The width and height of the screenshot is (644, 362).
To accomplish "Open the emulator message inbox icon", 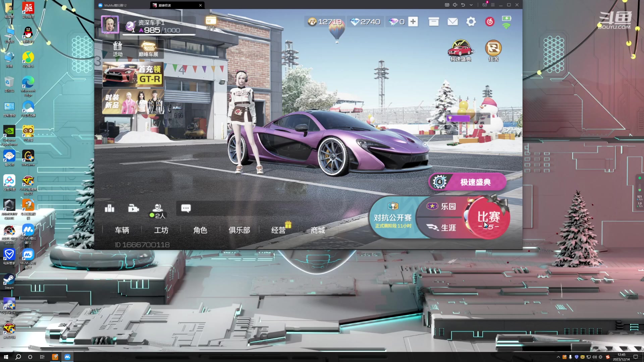I will pyautogui.click(x=485, y=5).
